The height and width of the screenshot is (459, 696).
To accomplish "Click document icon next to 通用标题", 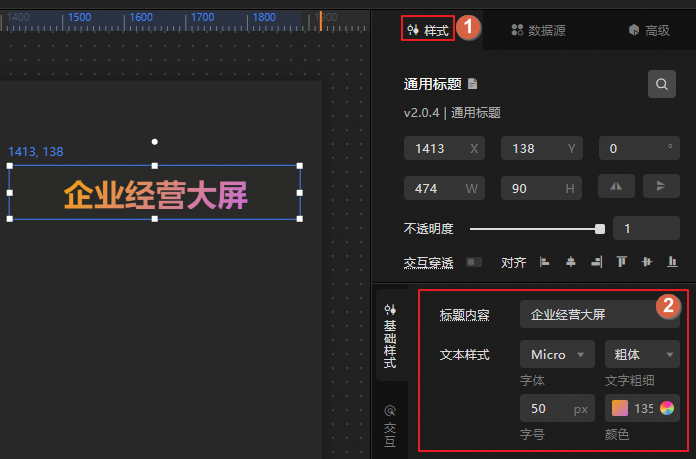I will pos(473,83).
